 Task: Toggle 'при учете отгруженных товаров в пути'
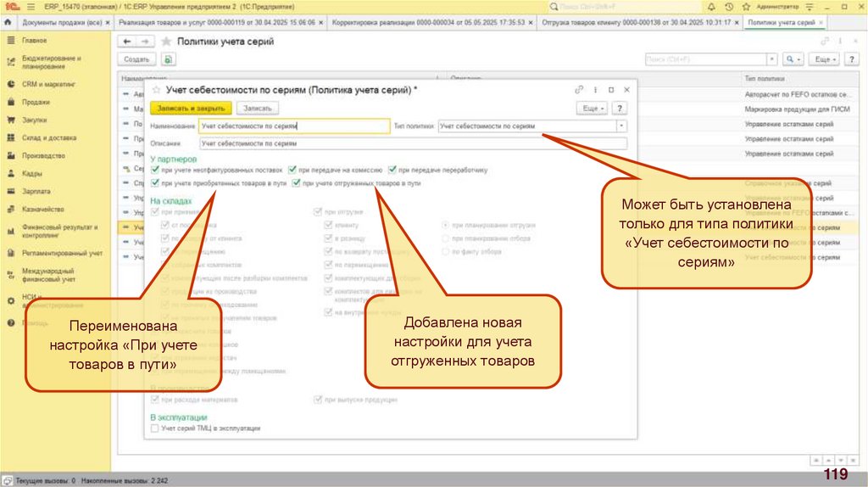click(296, 183)
